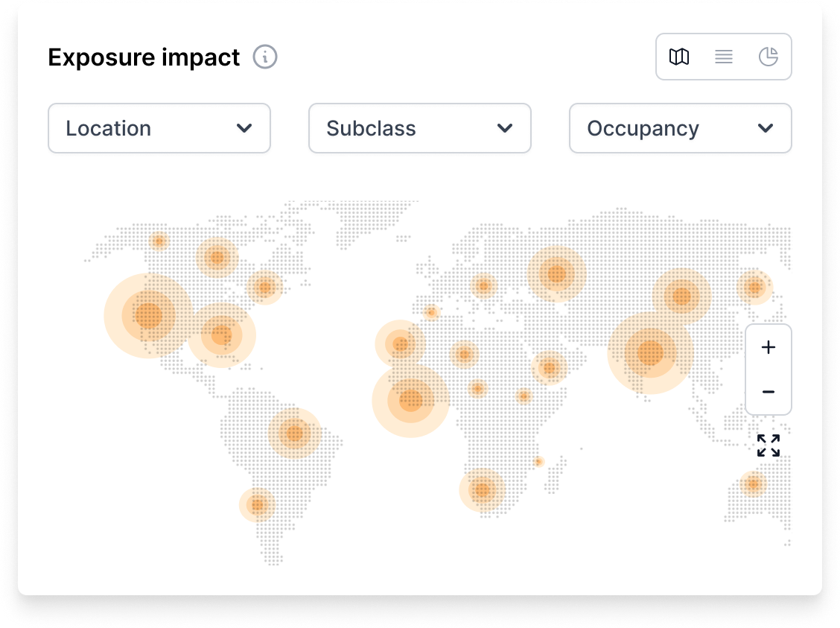This screenshot has width=840, height=628.
Task: Zoom in on the map
Action: tap(769, 347)
